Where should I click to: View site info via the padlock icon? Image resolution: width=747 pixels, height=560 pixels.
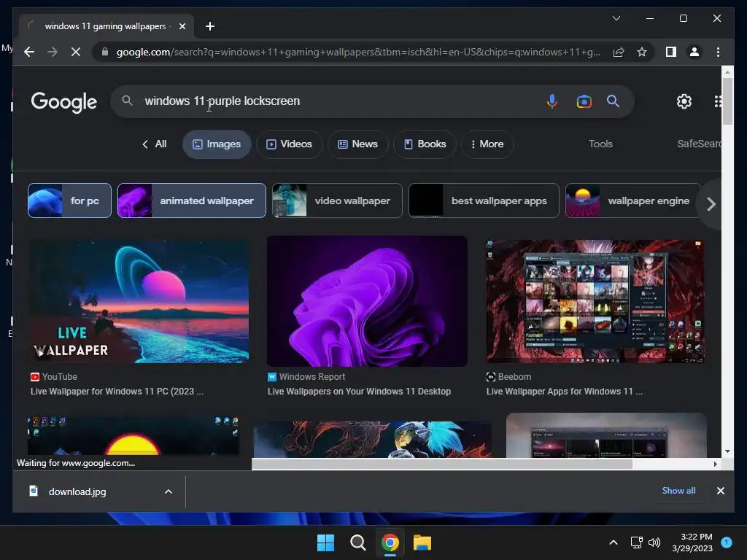pyautogui.click(x=105, y=52)
